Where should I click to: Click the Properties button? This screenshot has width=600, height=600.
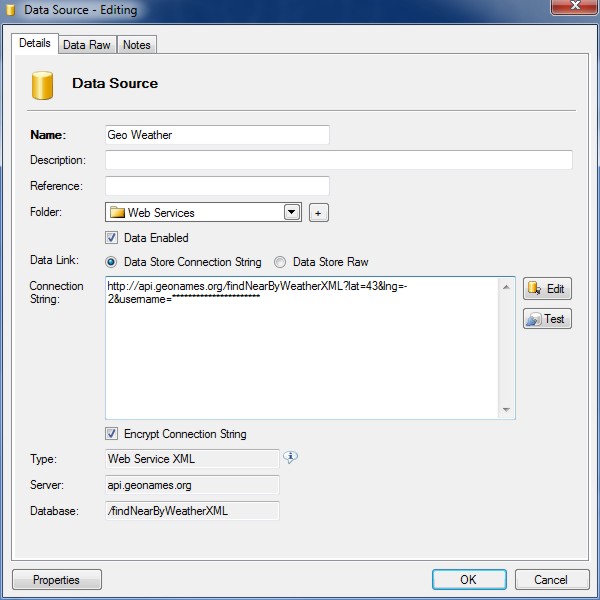click(56, 580)
